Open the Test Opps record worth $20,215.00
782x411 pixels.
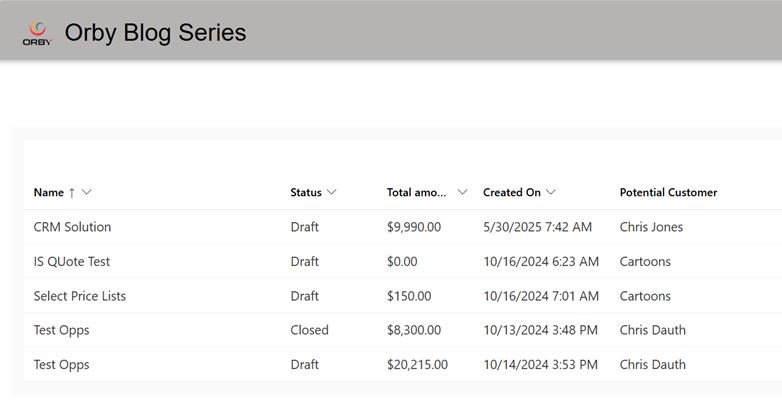(61, 365)
